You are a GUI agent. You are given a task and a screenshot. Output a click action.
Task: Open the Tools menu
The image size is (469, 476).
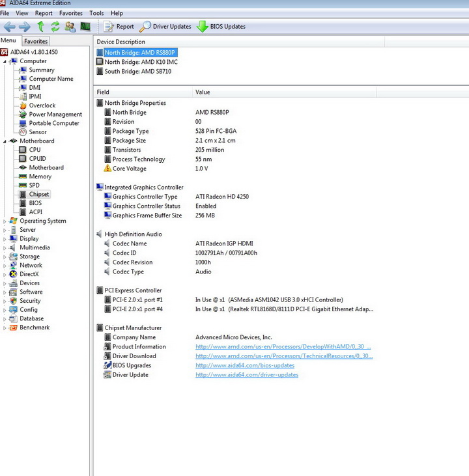[96, 14]
